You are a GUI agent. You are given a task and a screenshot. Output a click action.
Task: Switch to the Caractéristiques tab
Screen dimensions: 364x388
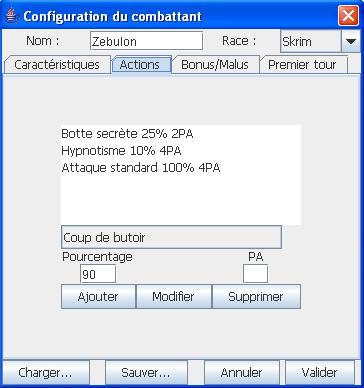click(x=57, y=65)
